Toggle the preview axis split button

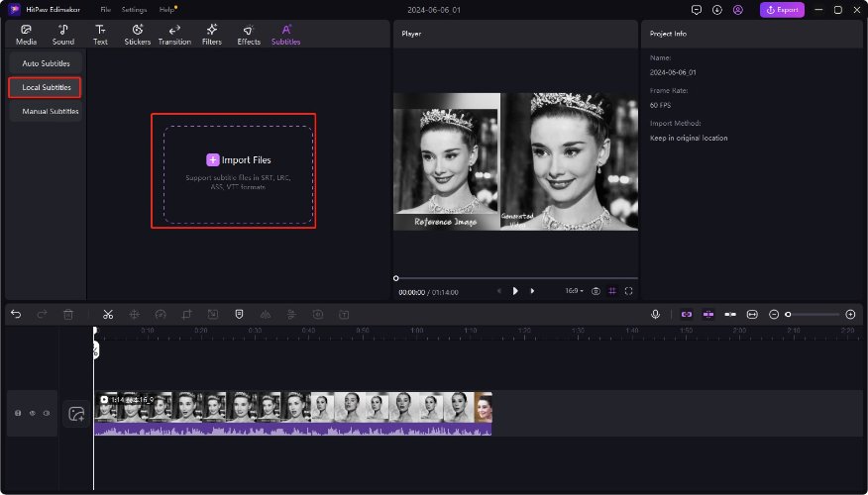click(x=730, y=314)
